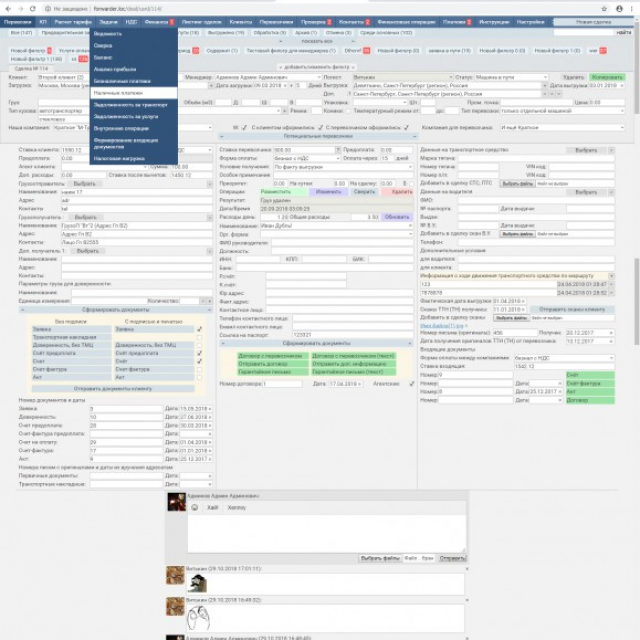The width and height of the screenshot is (640, 640).
Task: Open the 'Орг. форма' dropdown
Action: pos(337,234)
